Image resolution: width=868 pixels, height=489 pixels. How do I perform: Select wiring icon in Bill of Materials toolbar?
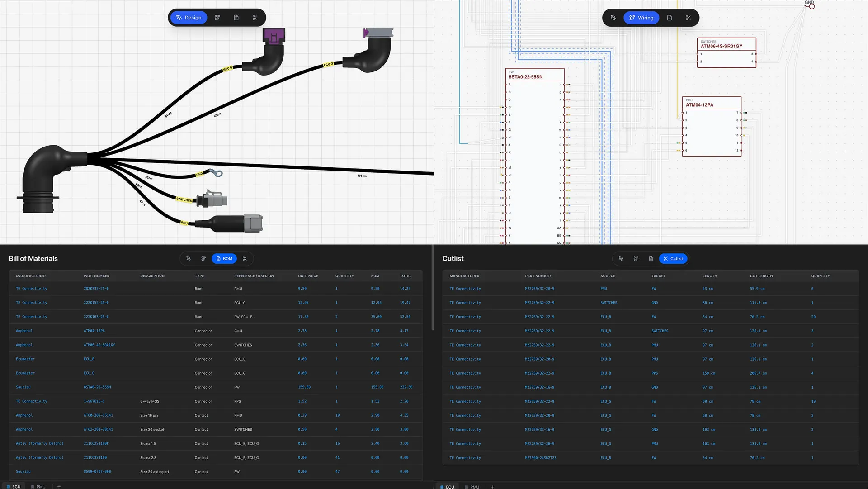(x=203, y=259)
